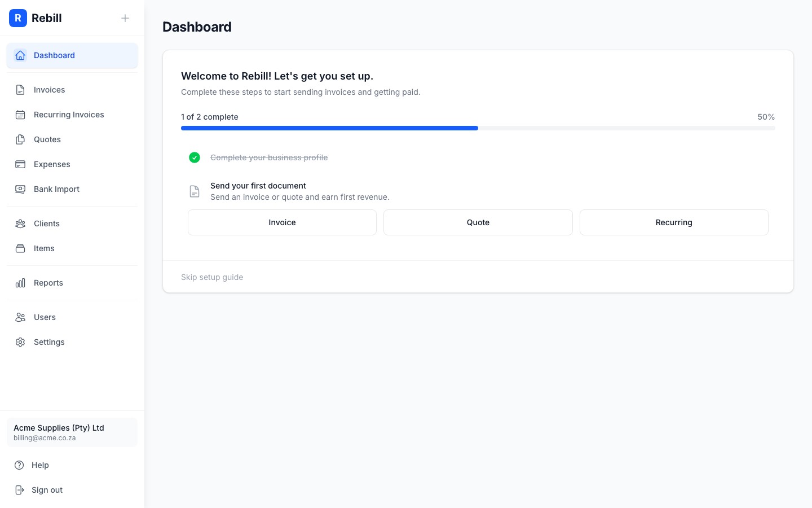This screenshot has width=812, height=508.
Task: Click the '1 of 2 complete' label
Action: point(210,117)
